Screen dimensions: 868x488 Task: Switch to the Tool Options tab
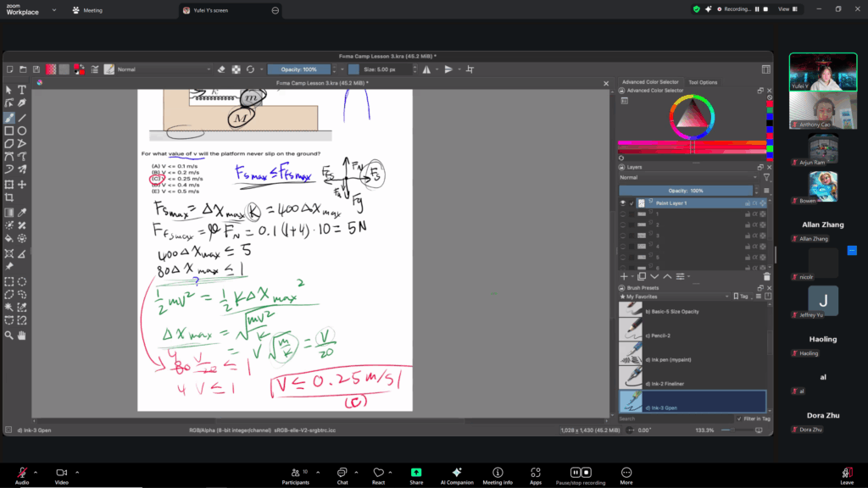tap(703, 82)
